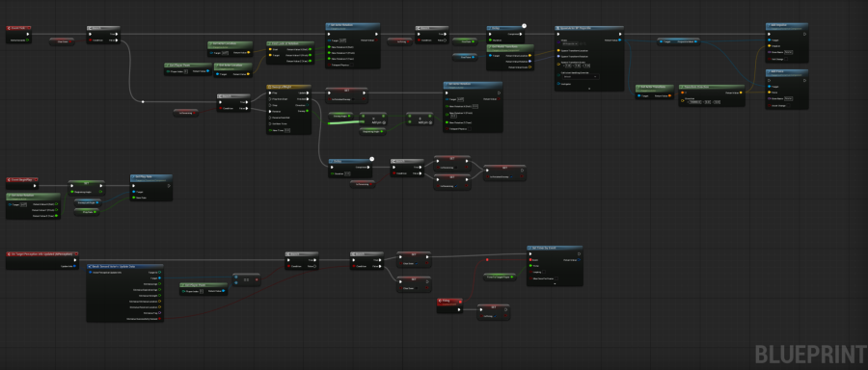This screenshot has height=370, width=868.
Task: Click Return Value pin on SpawnActor node
Action: [619, 40]
